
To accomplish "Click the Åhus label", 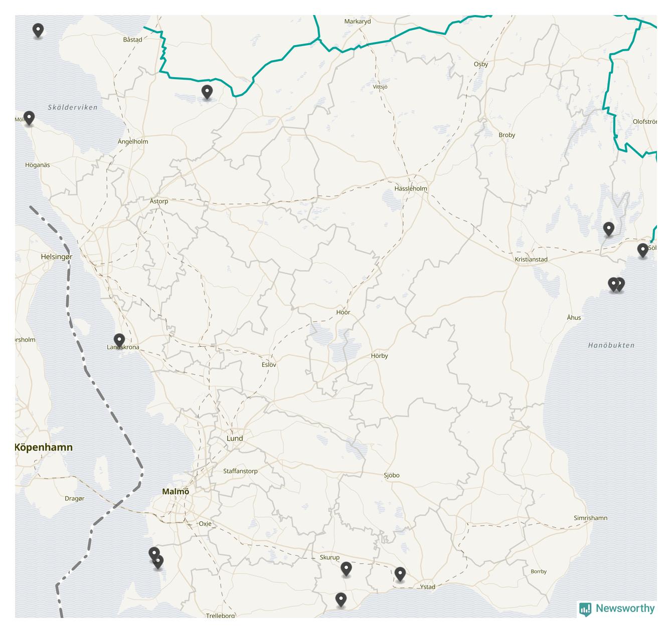I will pyautogui.click(x=574, y=317).
